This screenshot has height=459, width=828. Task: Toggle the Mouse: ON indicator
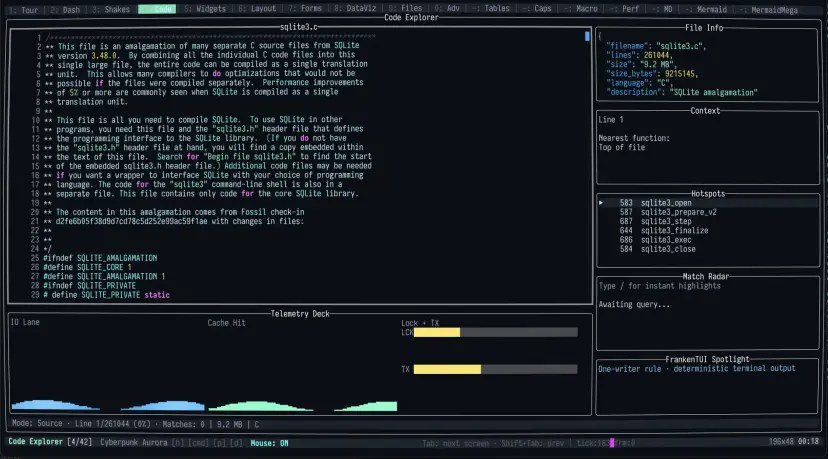[x=269, y=443]
